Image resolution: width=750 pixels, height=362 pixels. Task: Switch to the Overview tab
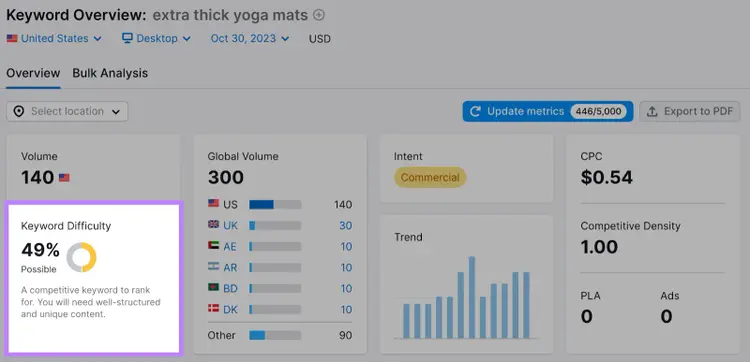(x=33, y=73)
